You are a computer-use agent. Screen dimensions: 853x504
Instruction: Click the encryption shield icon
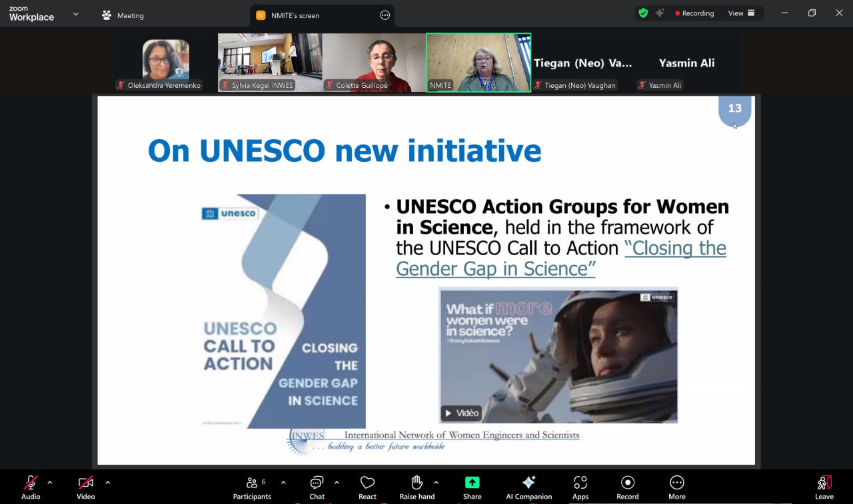coord(643,13)
